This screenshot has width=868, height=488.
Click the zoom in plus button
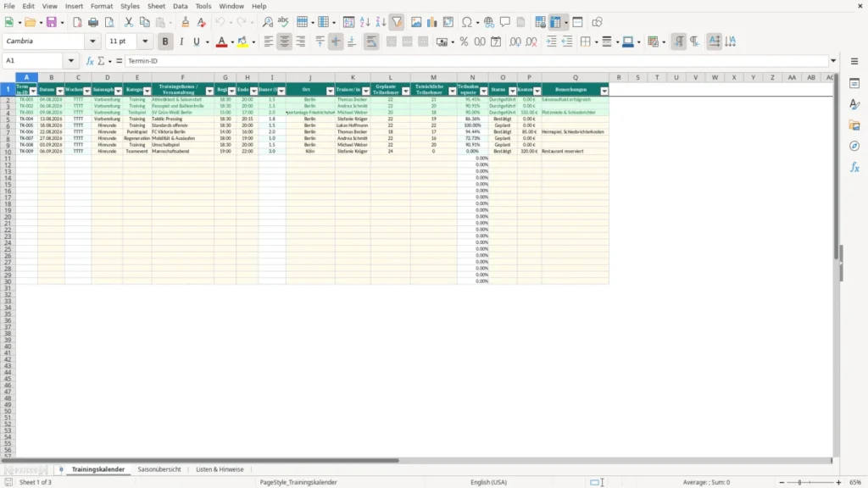[838, 482]
